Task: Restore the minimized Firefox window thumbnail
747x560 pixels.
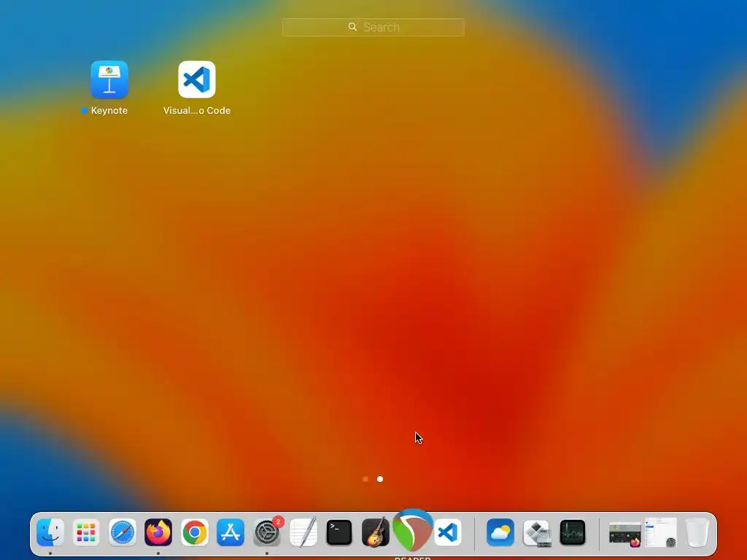Action: point(624,533)
